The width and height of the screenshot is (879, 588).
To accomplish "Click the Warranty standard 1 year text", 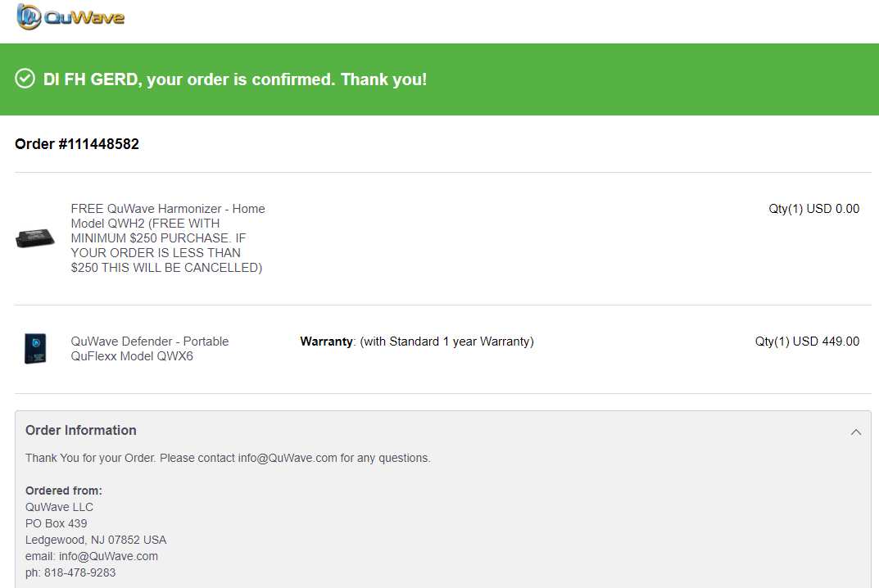I will click(x=416, y=341).
